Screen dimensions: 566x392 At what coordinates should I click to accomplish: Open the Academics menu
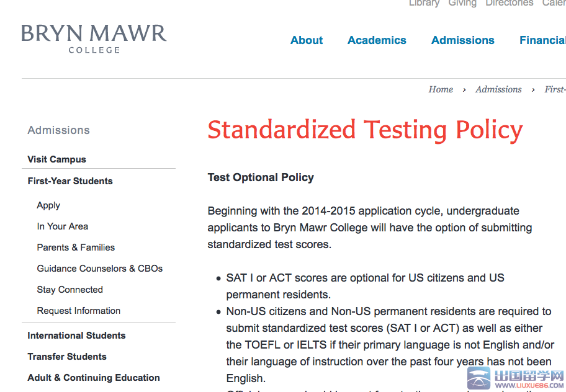[377, 40]
